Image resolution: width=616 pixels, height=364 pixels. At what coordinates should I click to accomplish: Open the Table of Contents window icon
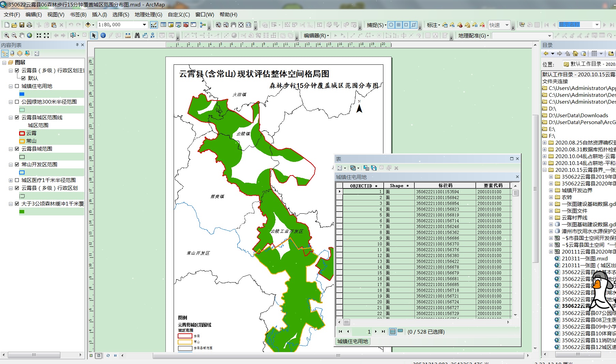(x=163, y=25)
